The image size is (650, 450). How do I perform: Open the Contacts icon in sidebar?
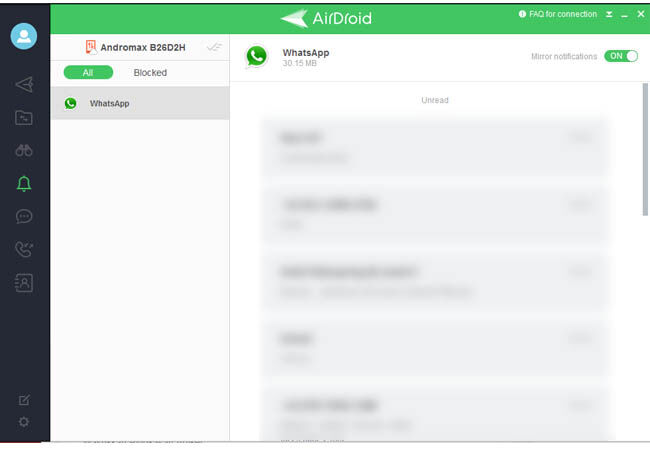coord(24,283)
